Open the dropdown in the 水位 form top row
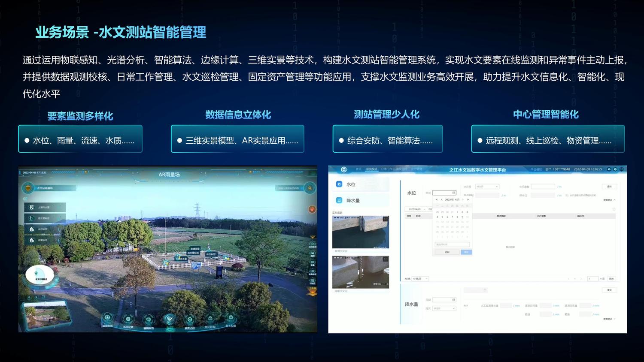The image size is (644, 362). pyautogui.click(x=487, y=187)
